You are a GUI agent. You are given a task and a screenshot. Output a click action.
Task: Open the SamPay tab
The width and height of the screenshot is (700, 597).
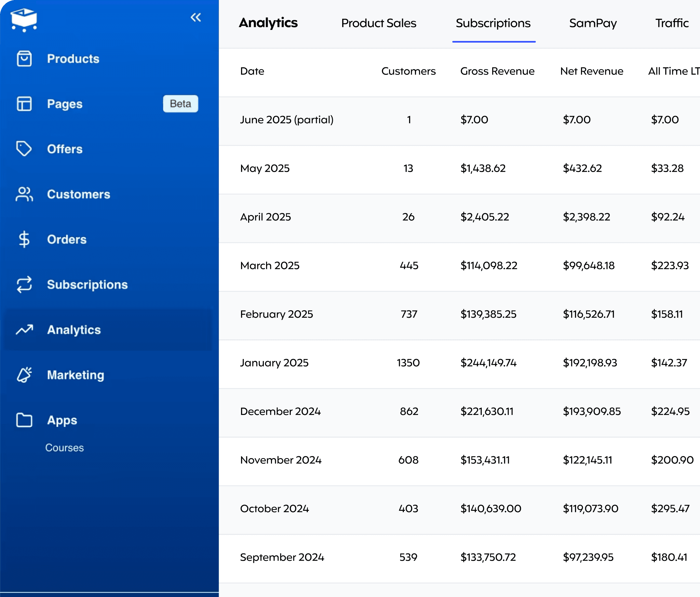593,23
